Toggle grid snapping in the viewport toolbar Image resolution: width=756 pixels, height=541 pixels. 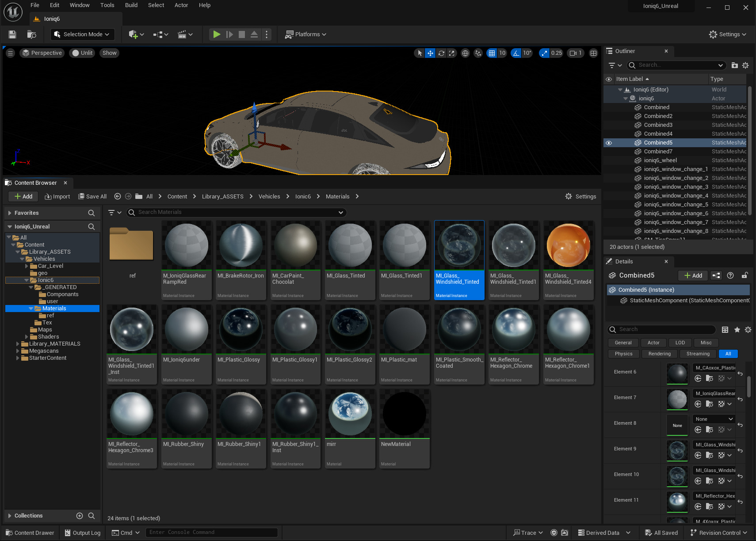click(492, 53)
